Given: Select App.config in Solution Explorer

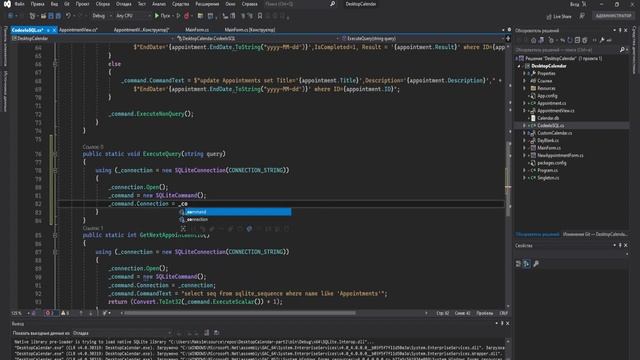Looking at the screenshot, I should pyautogui.click(x=547, y=96).
